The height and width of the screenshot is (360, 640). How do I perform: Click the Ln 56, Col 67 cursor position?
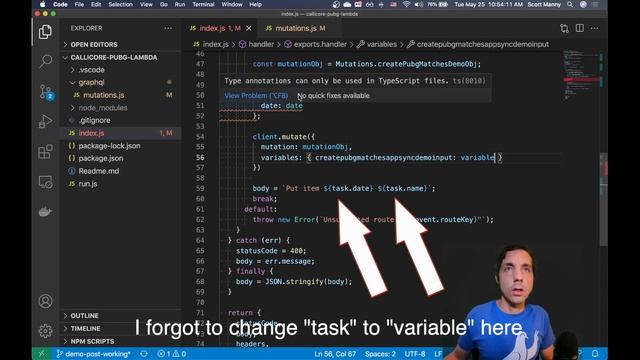(x=335, y=354)
